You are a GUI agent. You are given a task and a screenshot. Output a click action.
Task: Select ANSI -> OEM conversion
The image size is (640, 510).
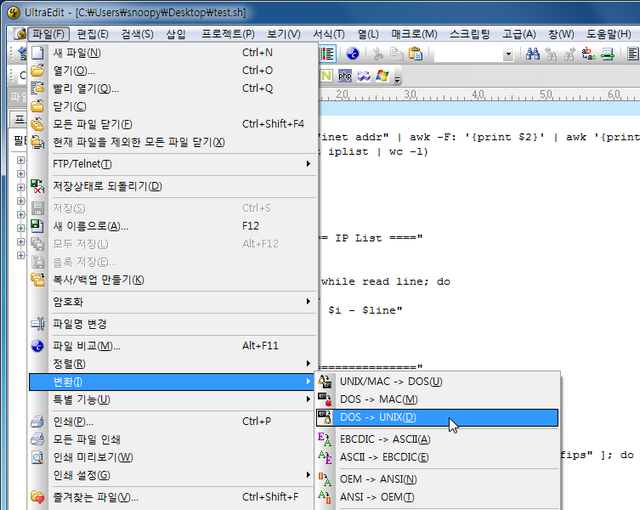437,497
